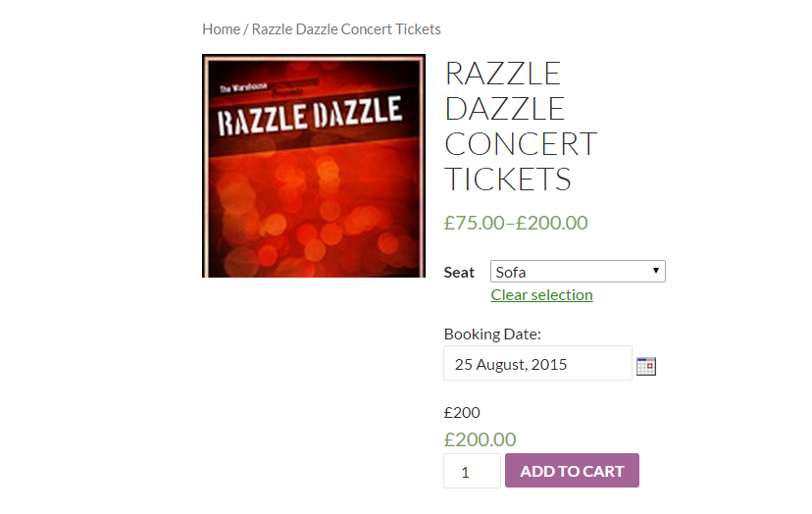Click the ADD TO CART button

[572, 471]
